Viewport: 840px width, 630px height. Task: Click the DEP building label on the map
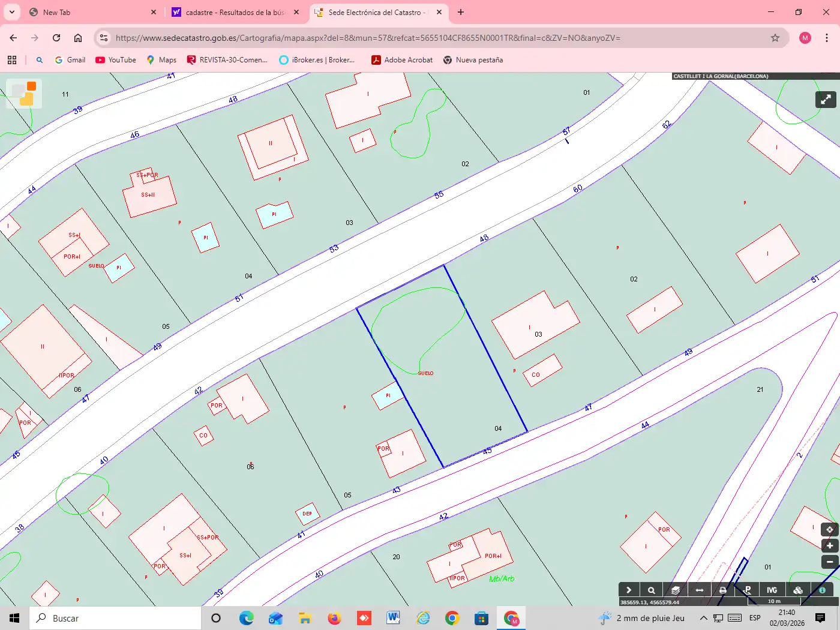[x=307, y=514]
